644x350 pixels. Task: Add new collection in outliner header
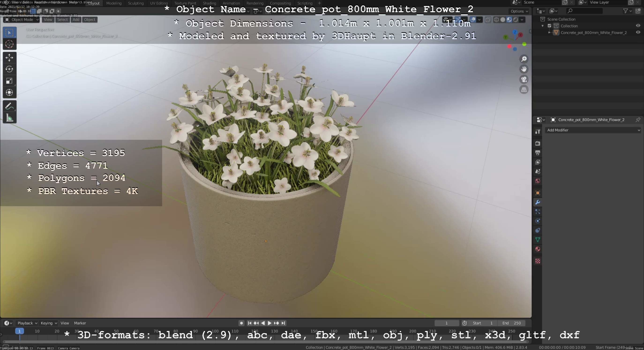pyautogui.click(x=638, y=11)
